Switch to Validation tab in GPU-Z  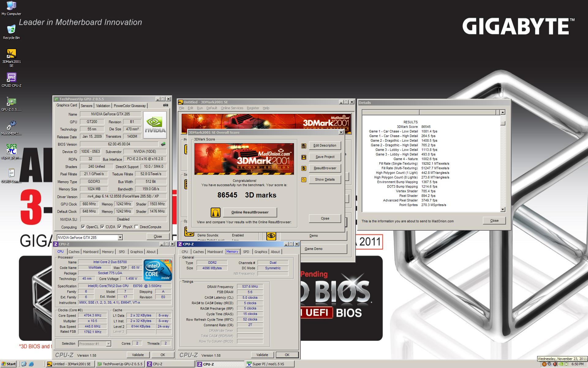(x=103, y=106)
